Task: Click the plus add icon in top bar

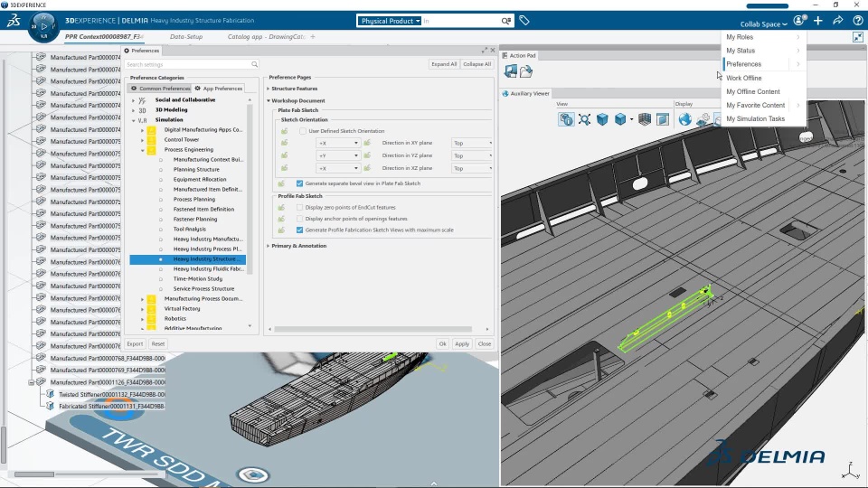Action: pos(818,21)
